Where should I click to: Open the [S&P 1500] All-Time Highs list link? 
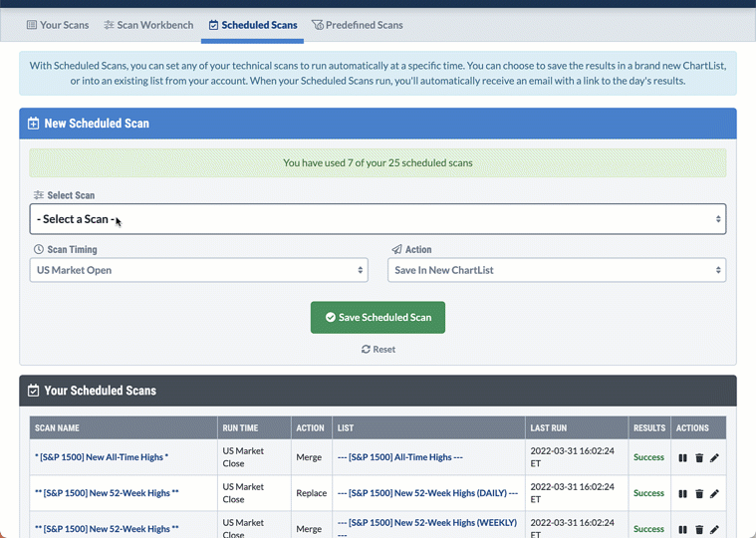[398, 457]
